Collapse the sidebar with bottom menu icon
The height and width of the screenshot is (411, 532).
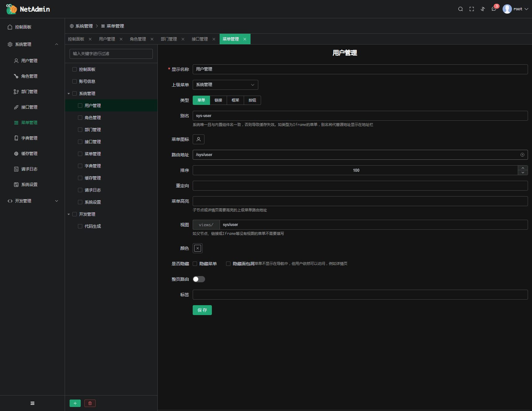[32, 403]
